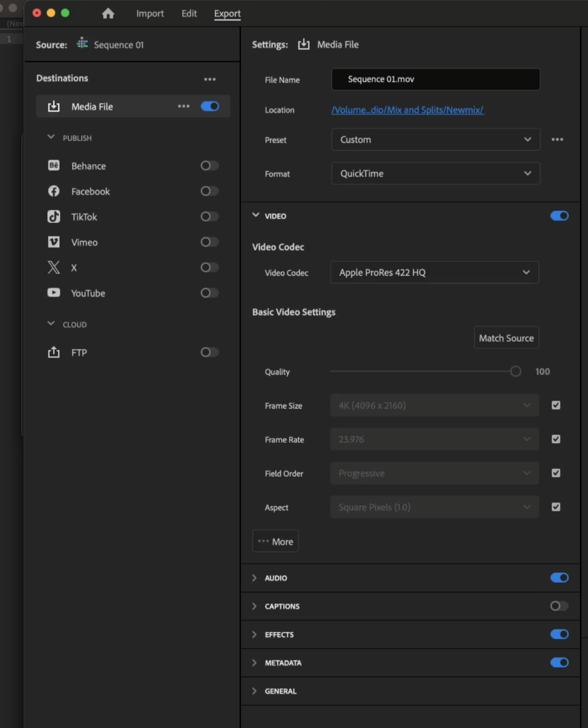This screenshot has height=728, width=588.
Task: Enable TikTok publishing toggle
Action: tap(209, 216)
